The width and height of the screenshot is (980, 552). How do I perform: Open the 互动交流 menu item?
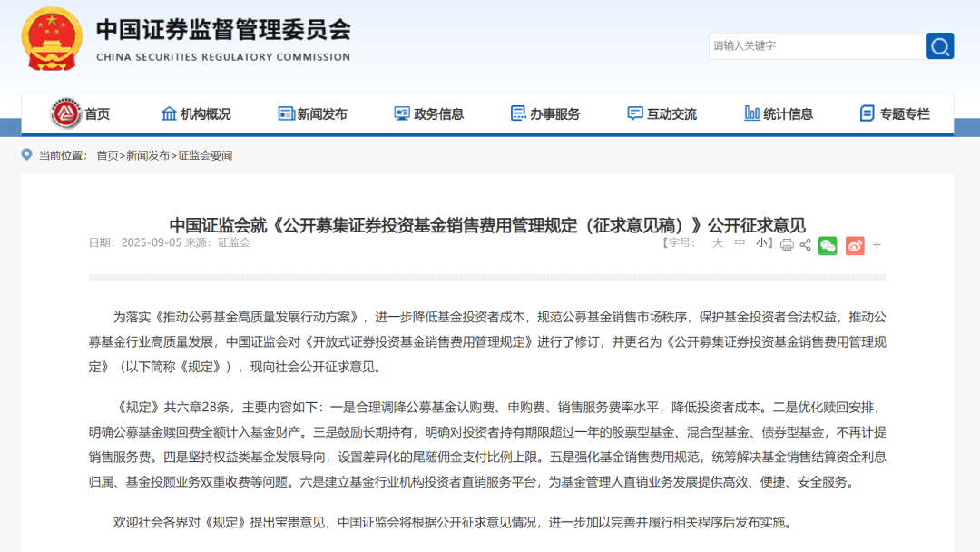coord(671,113)
